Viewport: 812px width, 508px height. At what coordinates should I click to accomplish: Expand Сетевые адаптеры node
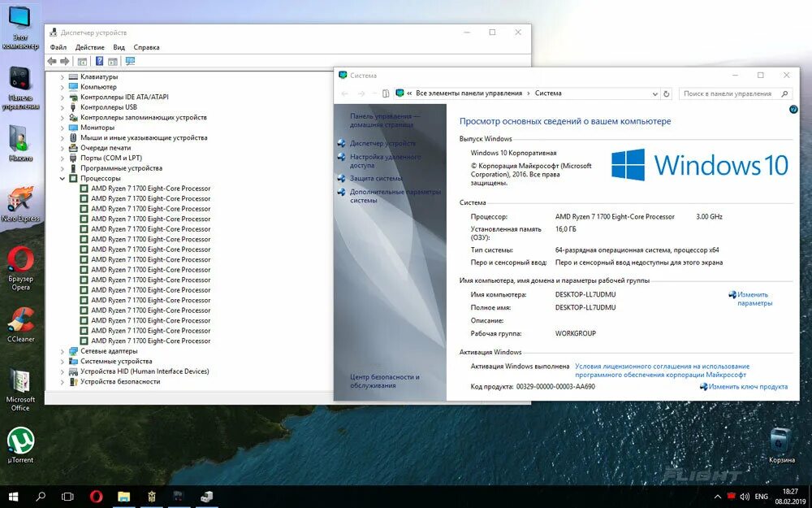[x=63, y=351]
